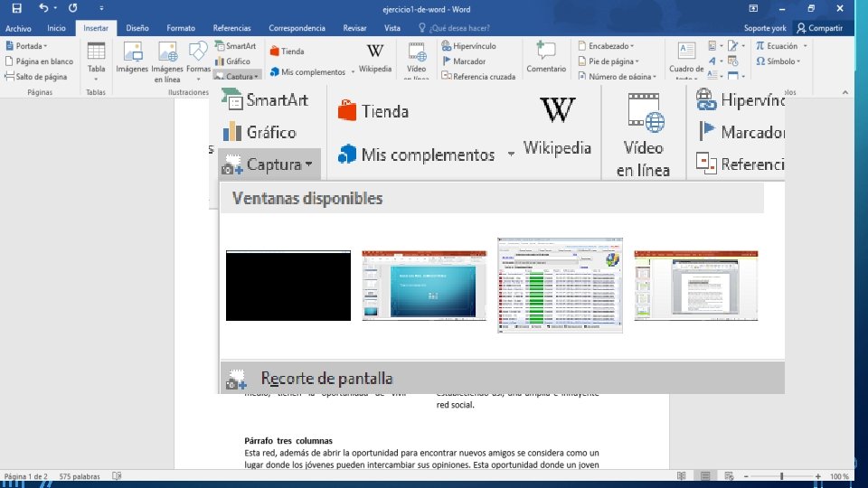Image resolution: width=868 pixels, height=488 pixels.
Task: Open the WordArt icon dropdown
Action: click(x=715, y=61)
